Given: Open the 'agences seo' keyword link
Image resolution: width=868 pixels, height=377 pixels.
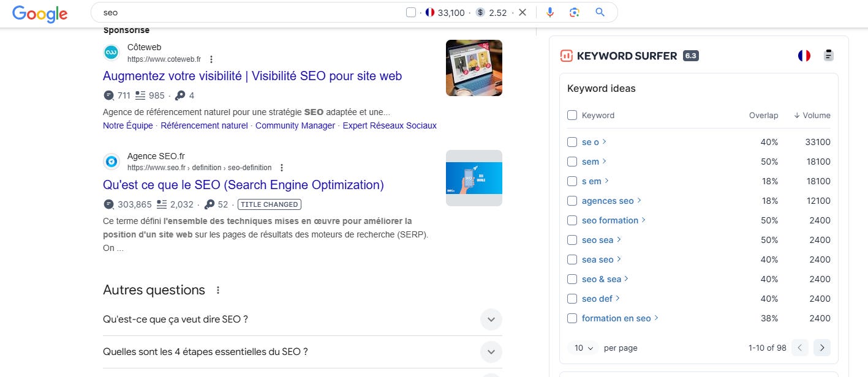Looking at the screenshot, I should (x=608, y=201).
